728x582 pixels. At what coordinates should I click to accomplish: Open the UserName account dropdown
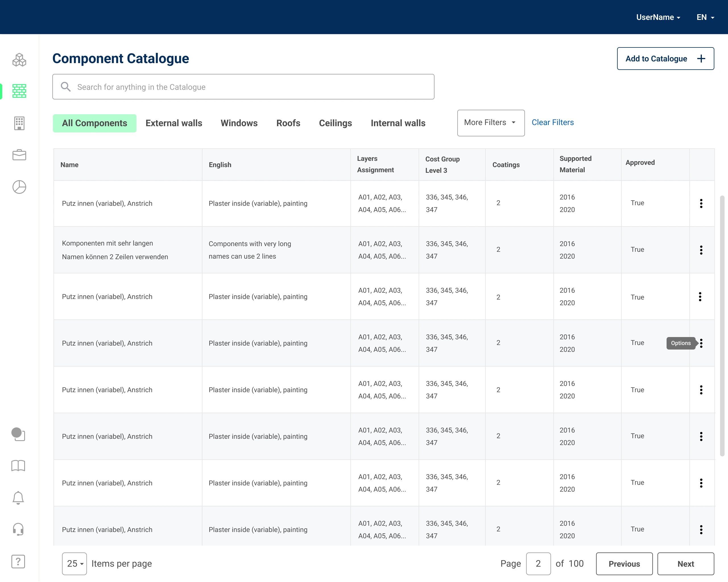coord(658,17)
